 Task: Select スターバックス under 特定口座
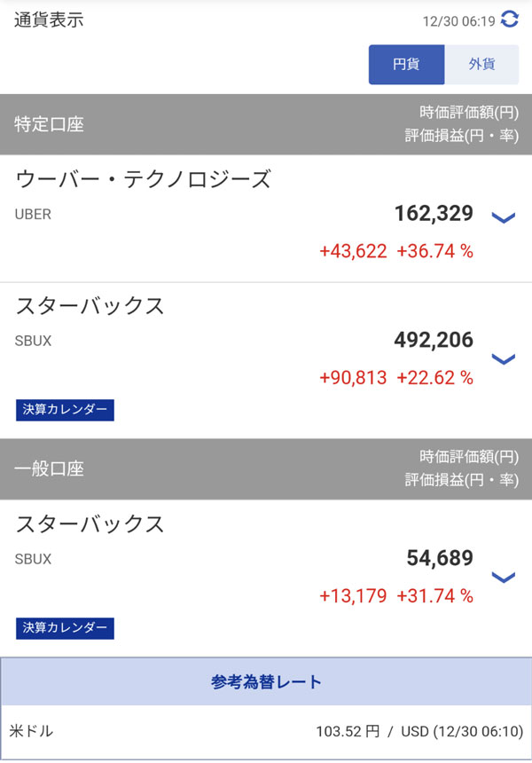pyautogui.click(x=90, y=306)
